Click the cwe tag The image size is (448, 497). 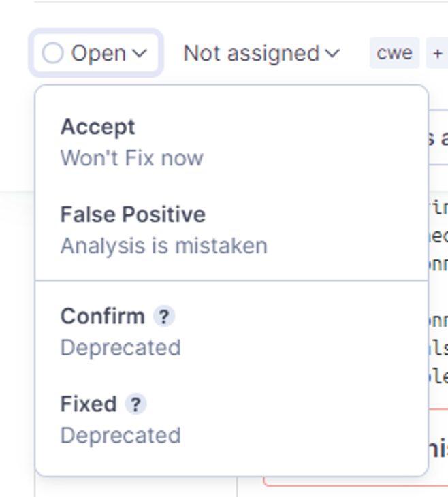click(394, 53)
